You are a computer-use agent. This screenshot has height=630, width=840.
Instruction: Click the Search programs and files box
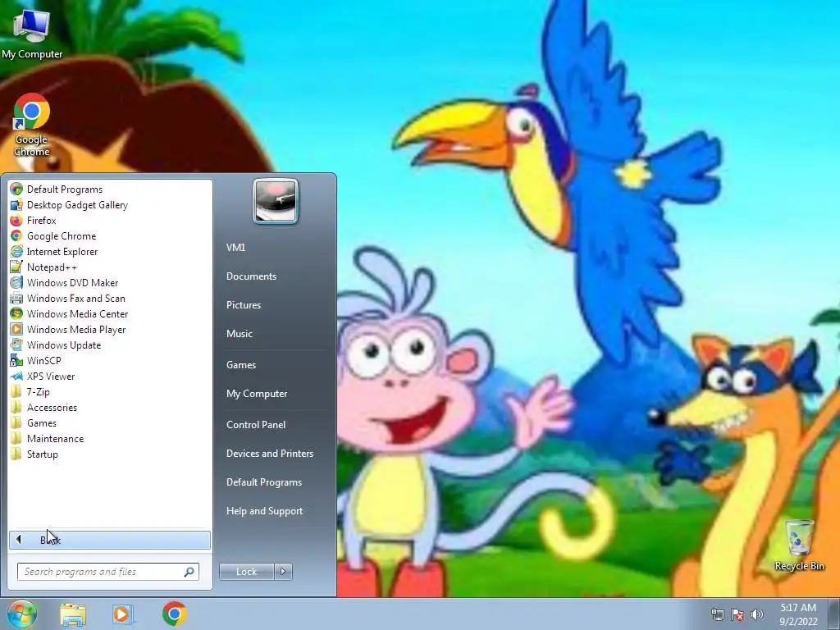point(107,571)
